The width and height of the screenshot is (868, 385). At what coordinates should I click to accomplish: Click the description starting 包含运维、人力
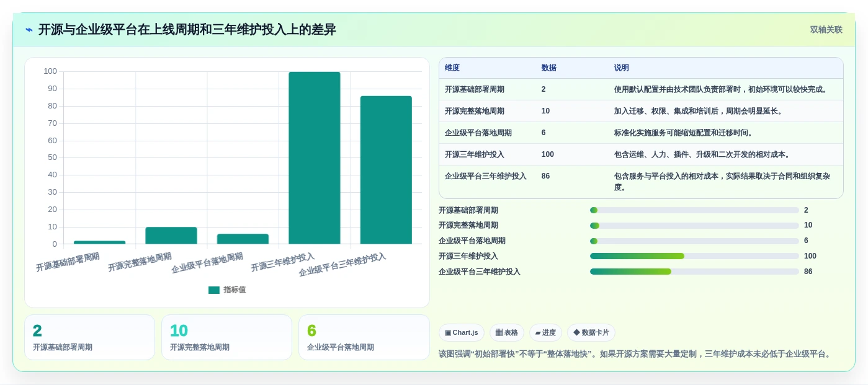coord(702,154)
